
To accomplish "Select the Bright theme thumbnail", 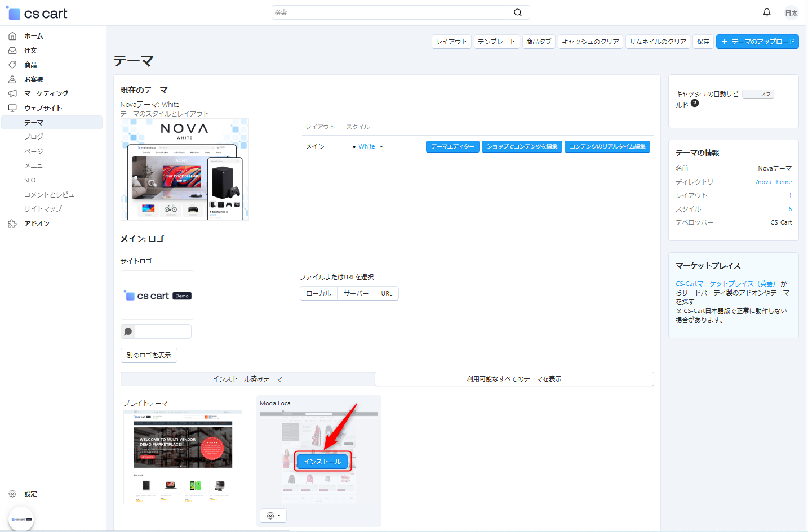I will [x=183, y=457].
